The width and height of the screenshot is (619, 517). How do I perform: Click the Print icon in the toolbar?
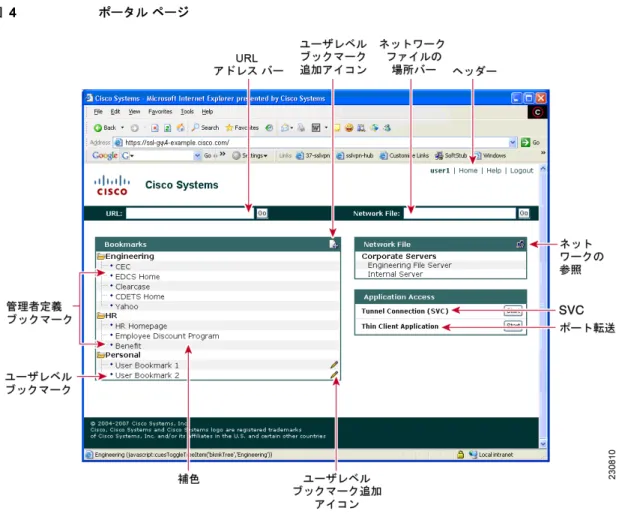point(301,127)
